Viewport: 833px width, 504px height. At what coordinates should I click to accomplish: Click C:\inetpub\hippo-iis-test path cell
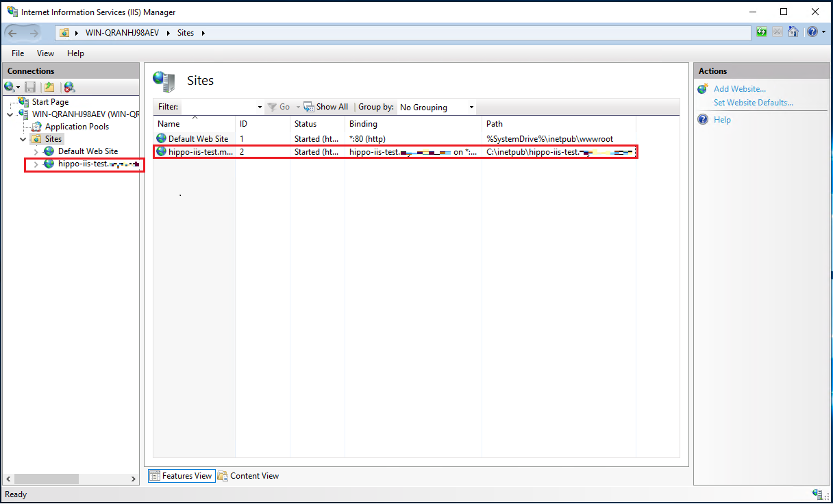pos(559,152)
